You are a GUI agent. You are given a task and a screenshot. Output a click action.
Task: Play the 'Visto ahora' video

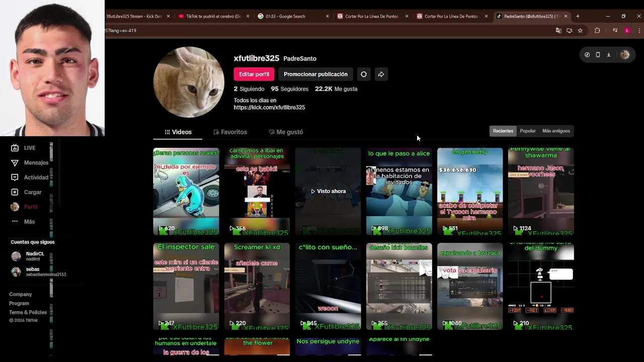328,191
